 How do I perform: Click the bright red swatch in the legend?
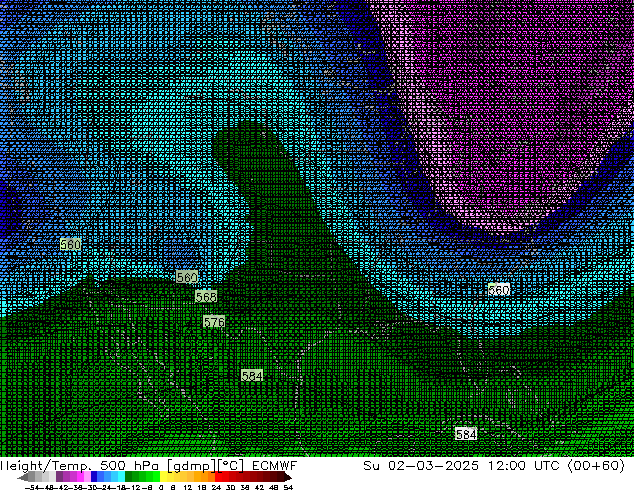coord(219,476)
